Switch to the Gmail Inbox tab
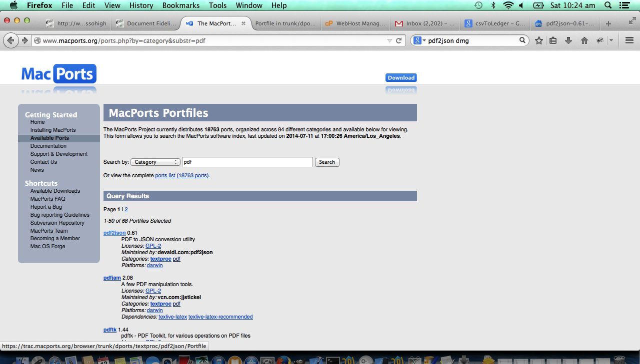 pyautogui.click(x=425, y=23)
